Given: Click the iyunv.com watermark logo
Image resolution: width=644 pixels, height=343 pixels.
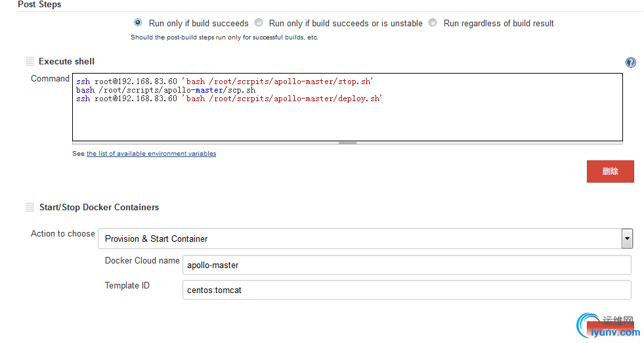Looking at the screenshot, I should (x=609, y=326).
